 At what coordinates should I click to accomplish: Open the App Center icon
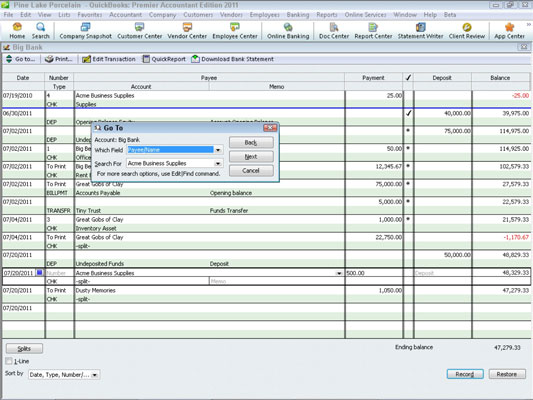click(x=509, y=31)
